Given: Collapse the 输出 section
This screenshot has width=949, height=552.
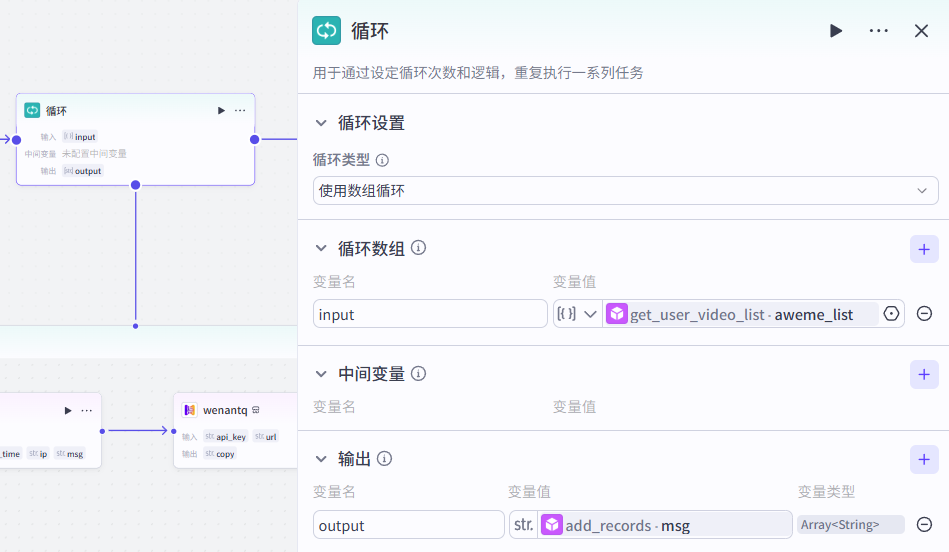Looking at the screenshot, I should 321,459.
